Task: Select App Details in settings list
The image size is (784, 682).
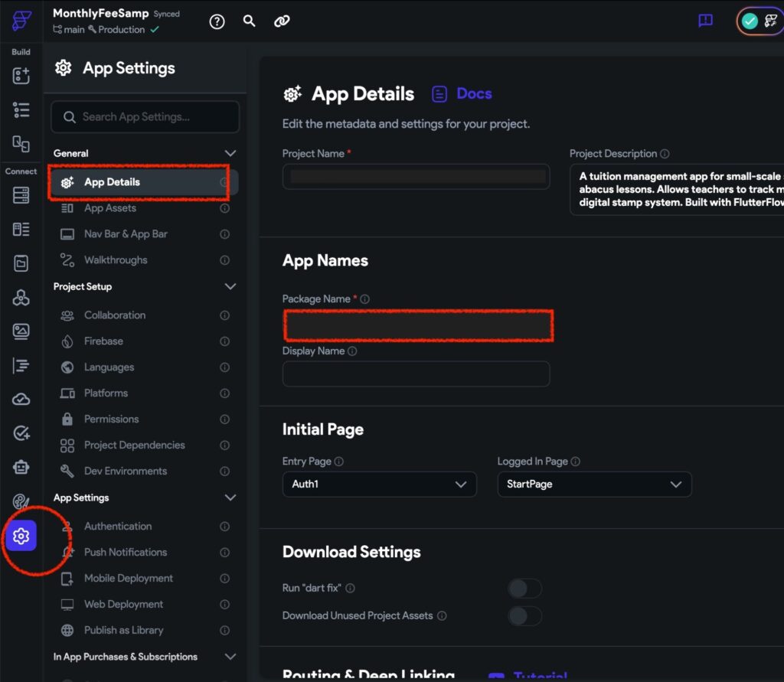Action: coord(144,182)
